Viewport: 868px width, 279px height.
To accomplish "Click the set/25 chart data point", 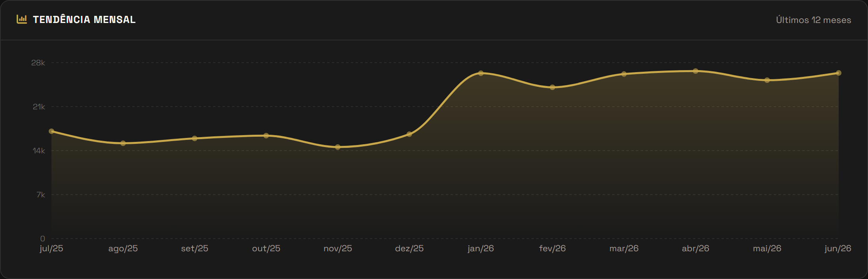I will click(x=194, y=138).
